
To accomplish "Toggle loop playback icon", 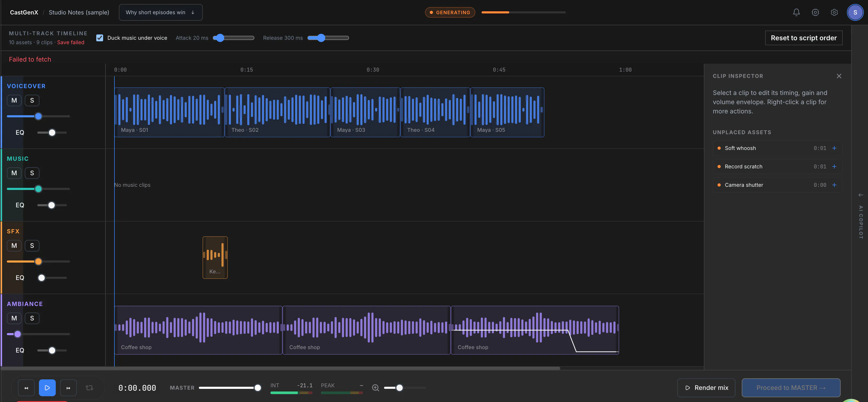I will (x=89, y=388).
